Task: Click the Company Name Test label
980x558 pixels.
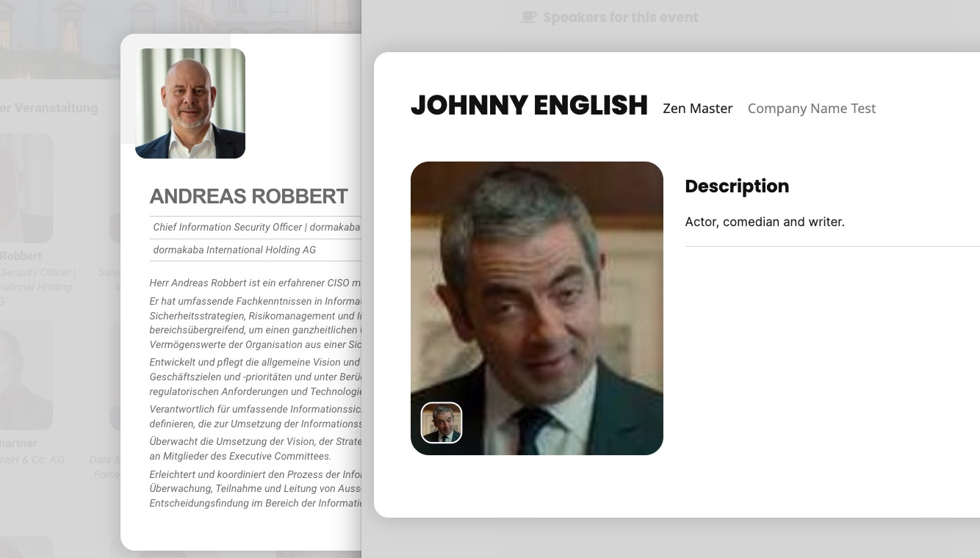Action: click(x=812, y=109)
